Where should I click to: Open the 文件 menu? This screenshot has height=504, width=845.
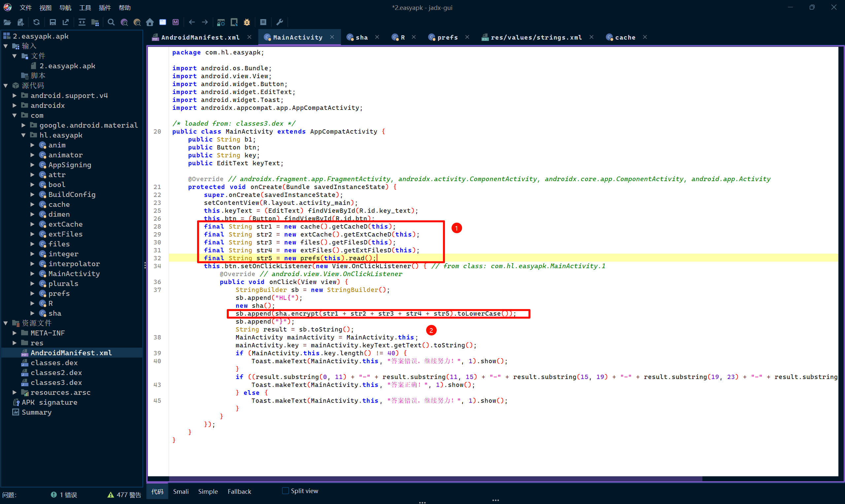(26, 8)
